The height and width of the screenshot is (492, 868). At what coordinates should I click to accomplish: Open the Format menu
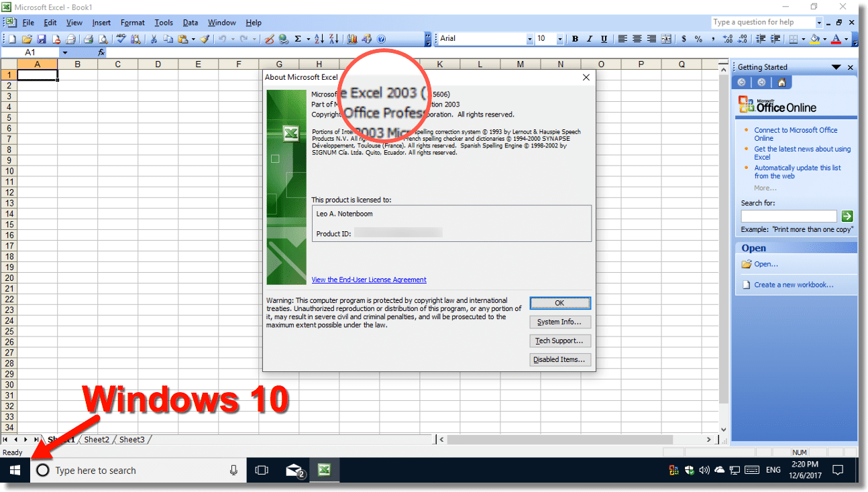point(133,23)
